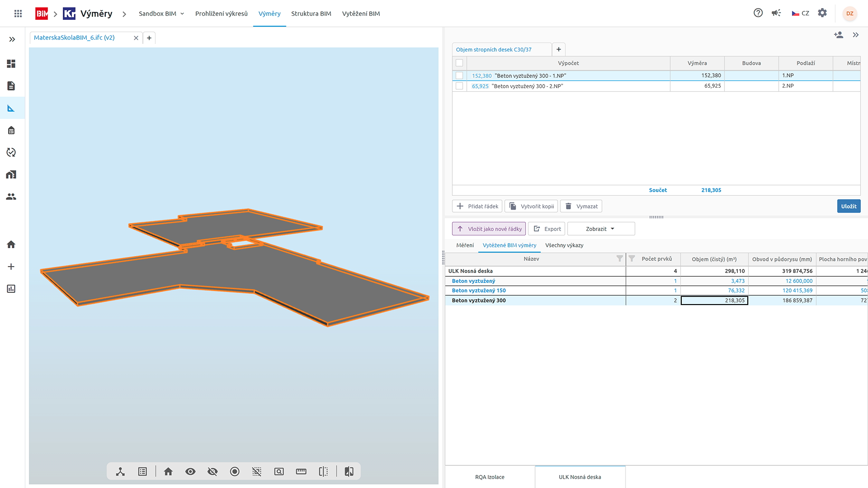
Task: Click the measure ruler tool in viewer toolbar
Action: point(301,471)
